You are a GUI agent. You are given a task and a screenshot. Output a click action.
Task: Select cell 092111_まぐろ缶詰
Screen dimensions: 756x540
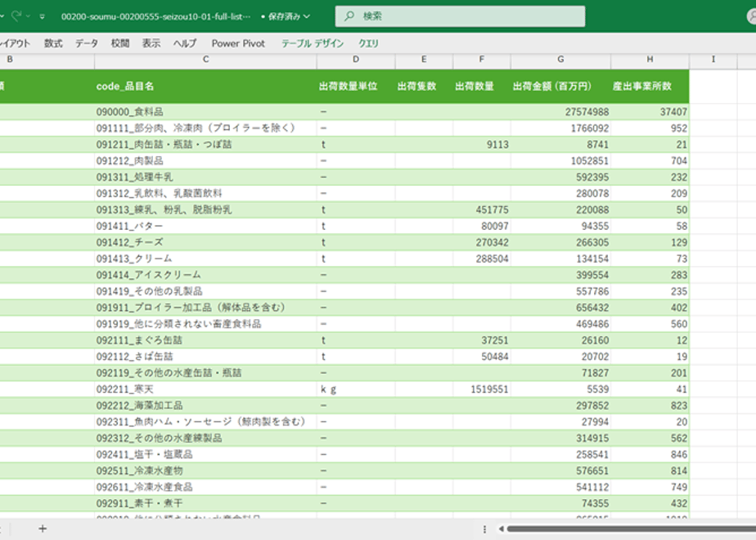point(206,340)
